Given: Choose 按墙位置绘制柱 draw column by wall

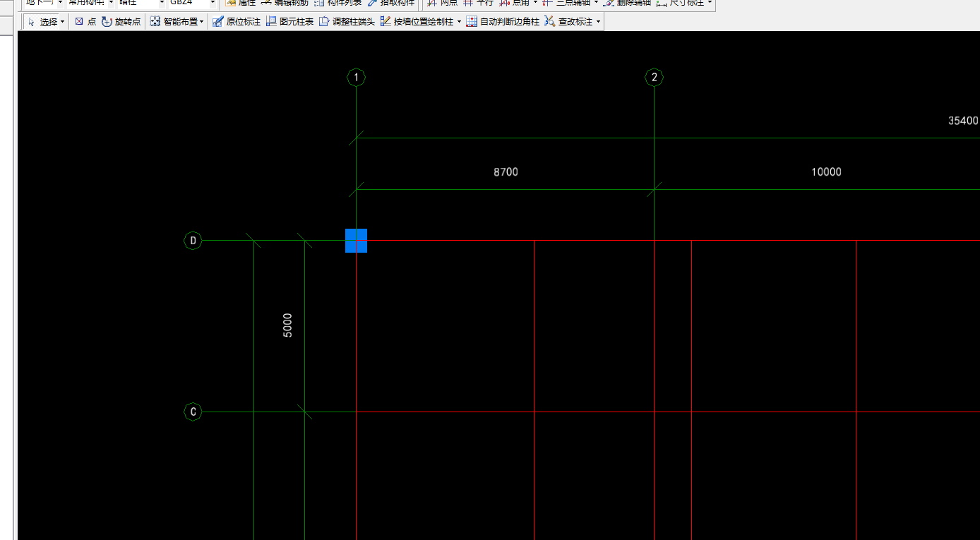Looking at the screenshot, I should (x=417, y=22).
